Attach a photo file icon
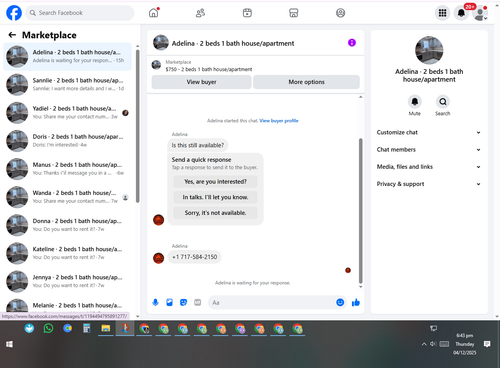500x368 pixels. 169,302
